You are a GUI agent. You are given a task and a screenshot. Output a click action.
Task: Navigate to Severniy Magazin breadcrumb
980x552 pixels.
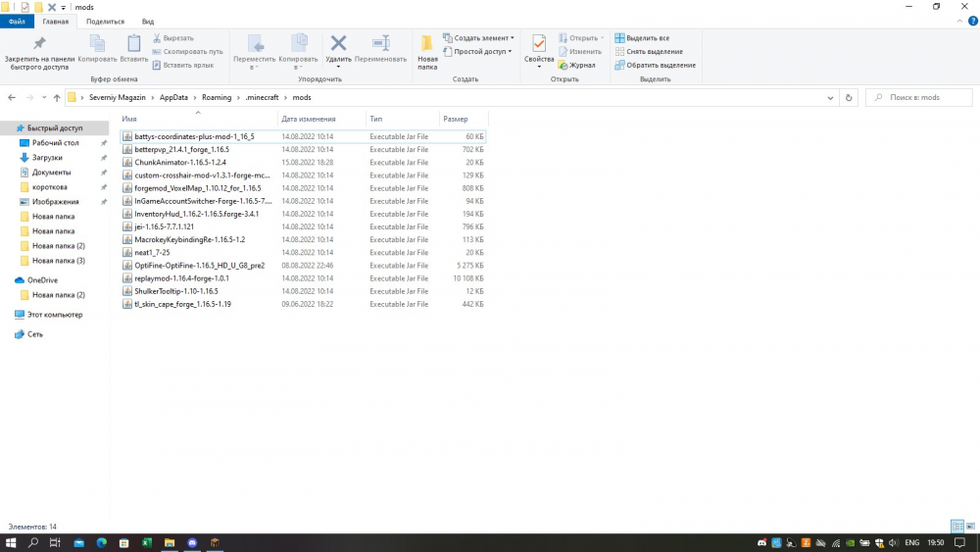(x=117, y=97)
